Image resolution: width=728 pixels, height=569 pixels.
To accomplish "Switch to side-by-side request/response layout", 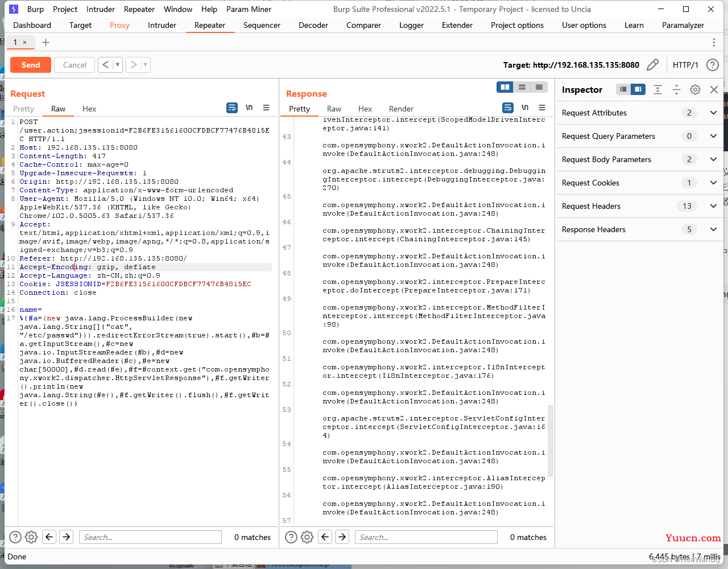I will [504, 87].
